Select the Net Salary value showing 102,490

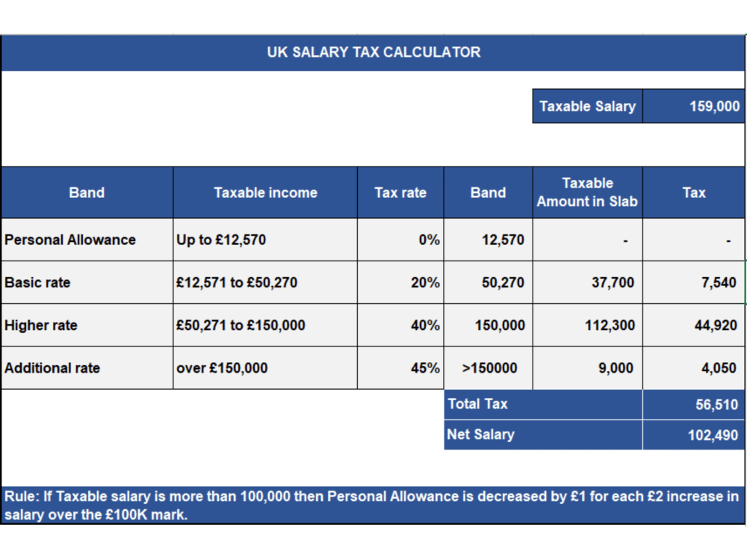tap(694, 434)
